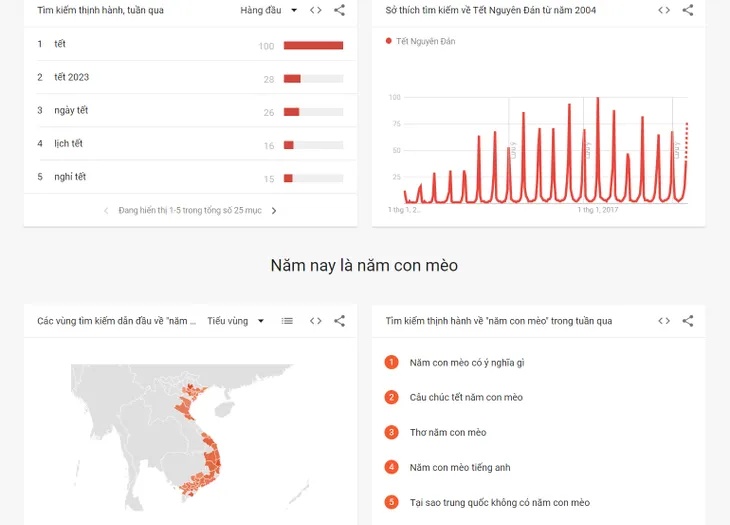Switch regions map to list view

(287, 321)
